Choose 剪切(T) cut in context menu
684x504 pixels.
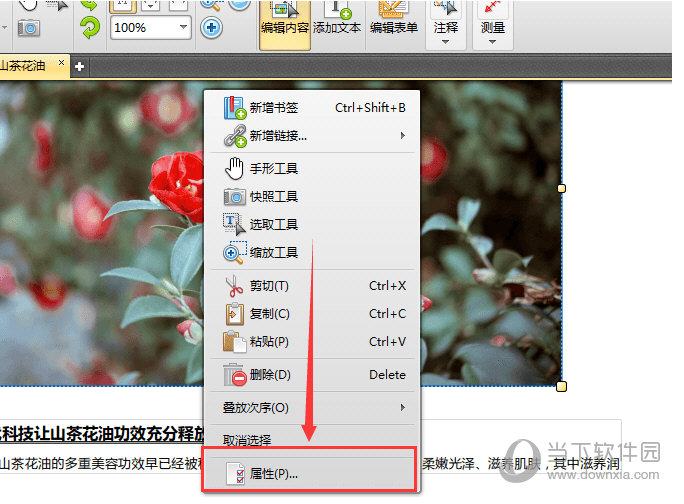point(312,286)
